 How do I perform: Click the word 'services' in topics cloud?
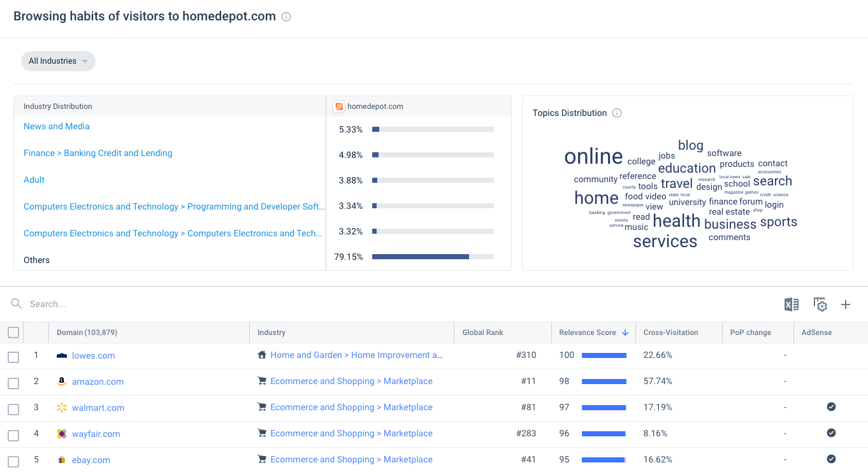pyautogui.click(x=665, y=241)
